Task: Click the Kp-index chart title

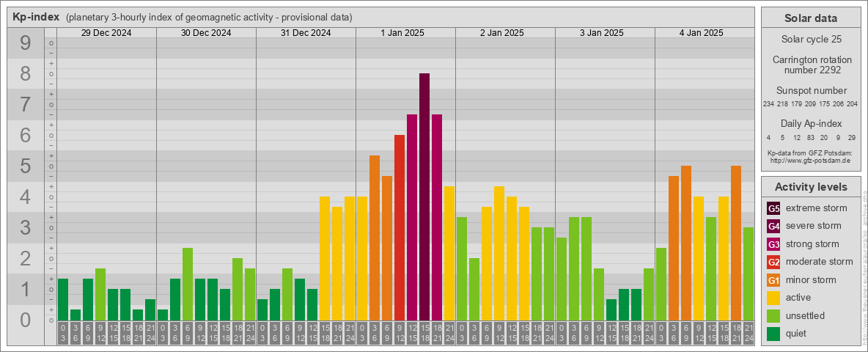Action: click(36, 17)
